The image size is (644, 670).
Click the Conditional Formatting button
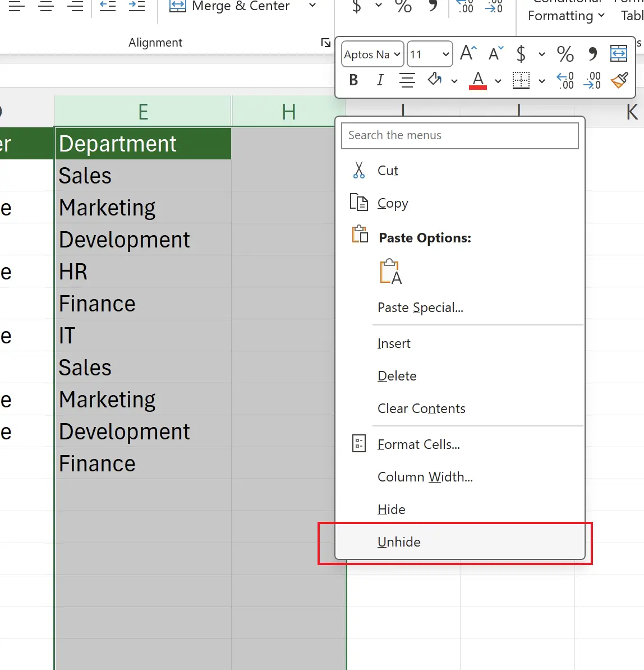click(x=565, y=12)
